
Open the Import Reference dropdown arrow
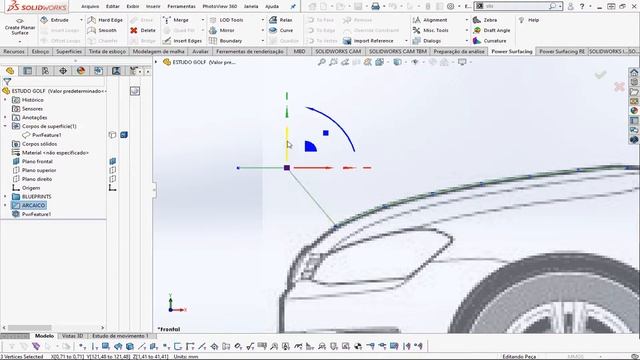(406, 41)
